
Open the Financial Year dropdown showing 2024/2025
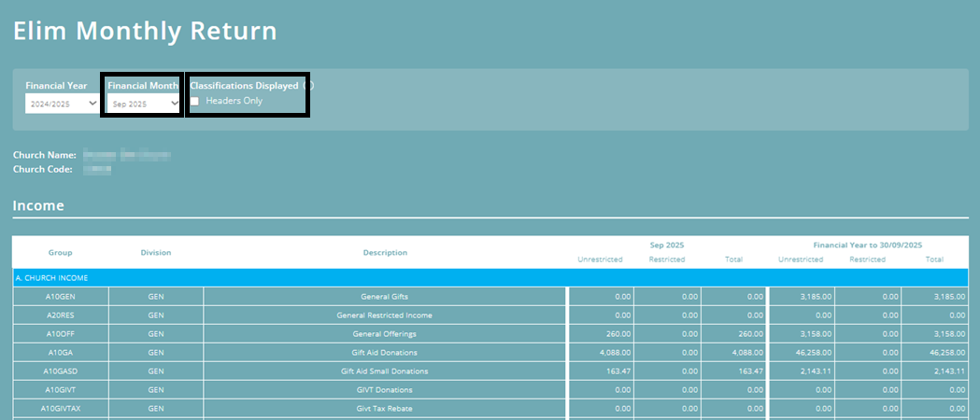click(x=62, y=104)
